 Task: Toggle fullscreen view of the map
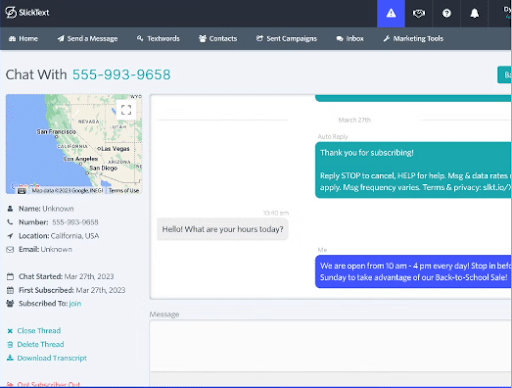pos(126,110)
